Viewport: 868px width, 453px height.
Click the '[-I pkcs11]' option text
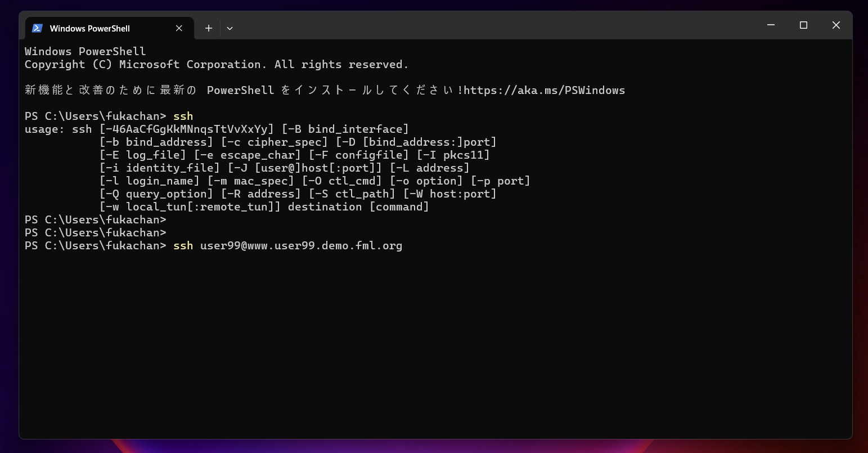pos(453,155)
